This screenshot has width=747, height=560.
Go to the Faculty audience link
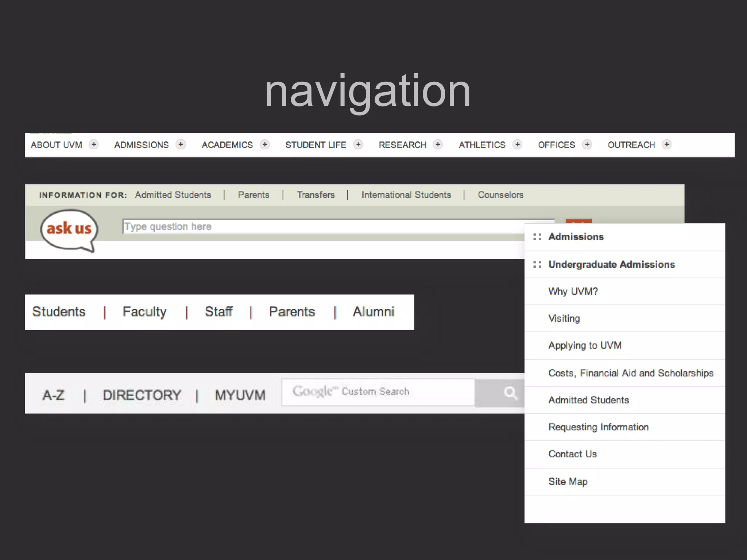tap(144, 312)
